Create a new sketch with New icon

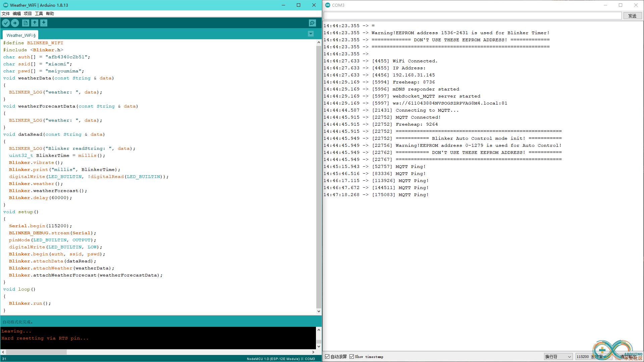pyautogui.click(x=25, y=23)
